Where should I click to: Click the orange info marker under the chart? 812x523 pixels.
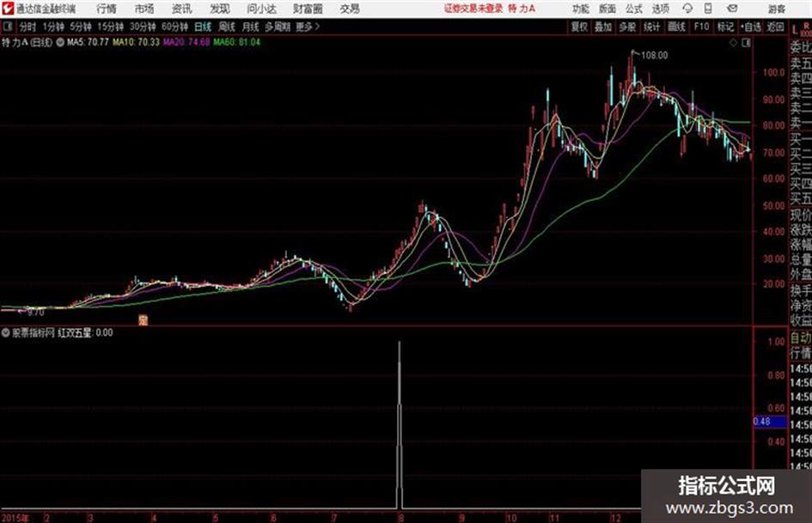[143, 319]
